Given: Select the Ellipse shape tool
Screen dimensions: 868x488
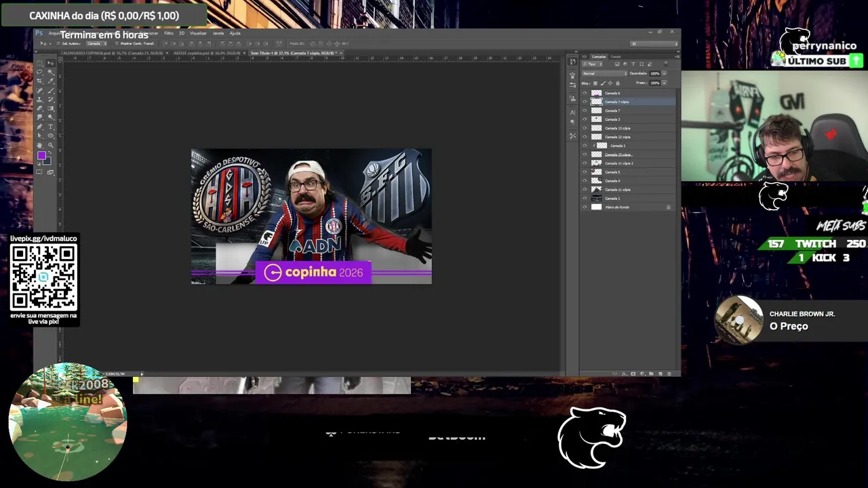Looking at the screenshot, I should [x=50, y=136].
